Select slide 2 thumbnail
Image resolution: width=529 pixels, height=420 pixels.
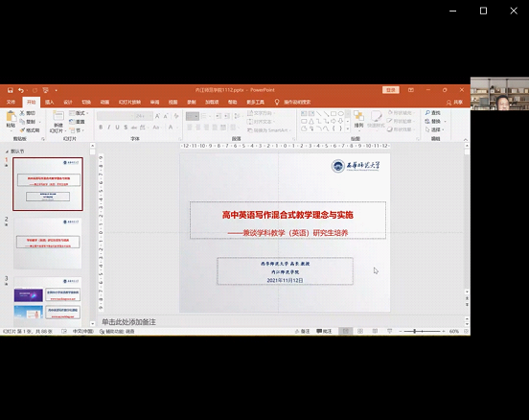pyautogui.click(x=48, y=244)
